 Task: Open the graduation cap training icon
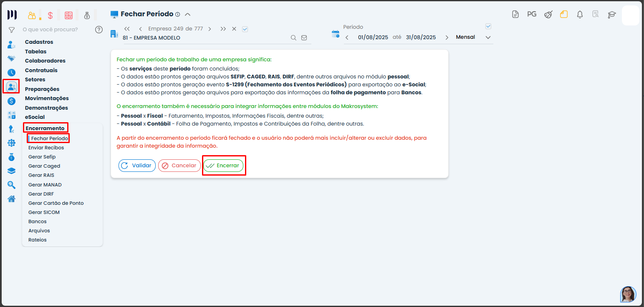click(x=611, y=15)
